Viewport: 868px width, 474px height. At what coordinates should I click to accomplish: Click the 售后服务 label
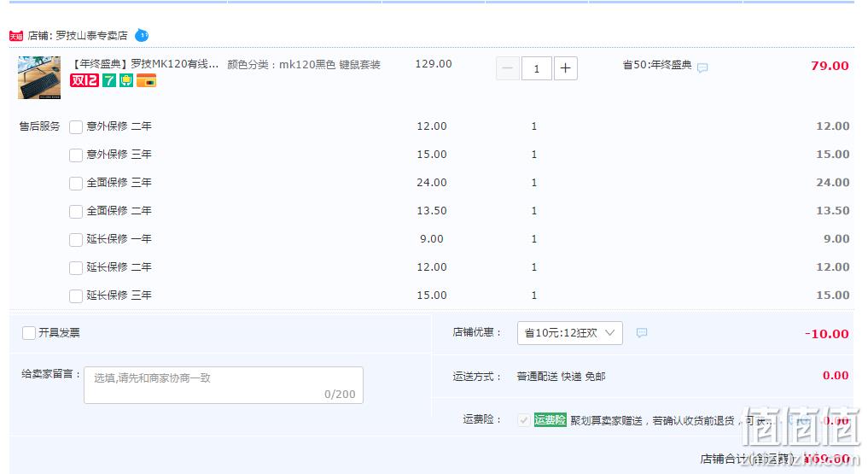point(39,126)
